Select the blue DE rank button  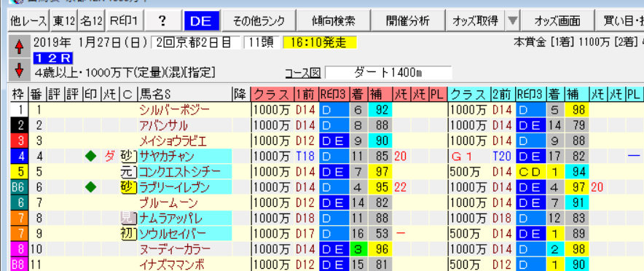[202, 20]
